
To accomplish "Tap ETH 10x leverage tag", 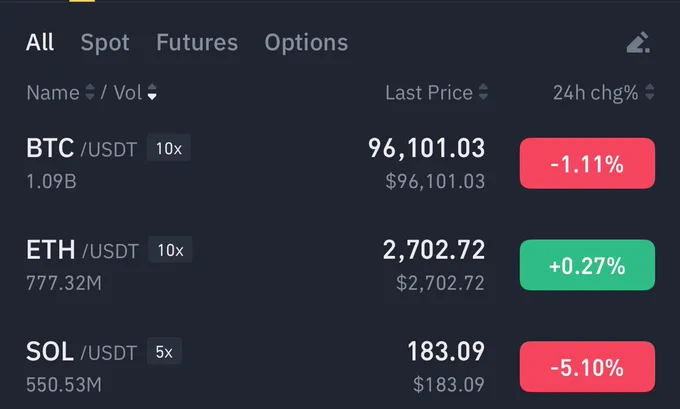I will click(170, 249).
